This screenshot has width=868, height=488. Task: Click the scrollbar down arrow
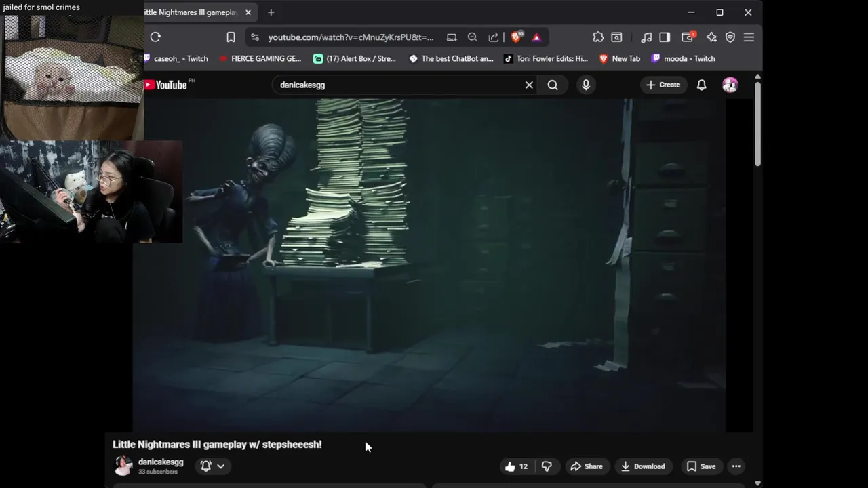757,483
